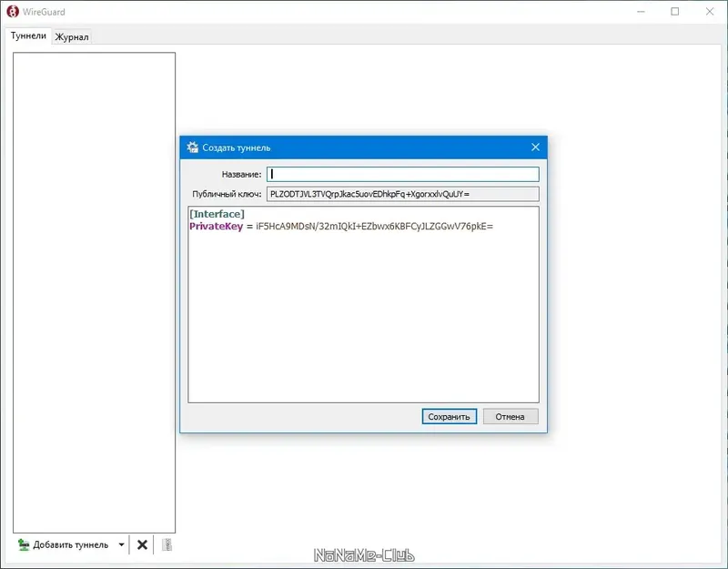Click the export tunnels to zip icon
728x569 pixels.
click(167, 544)
